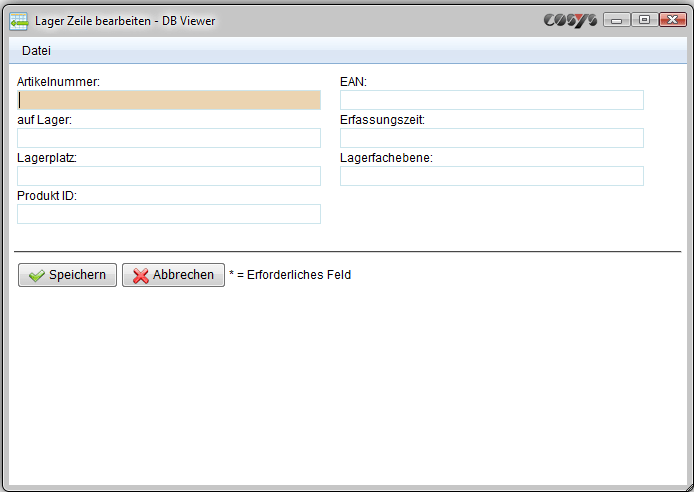694x492 pixels.
Task: Click the 'Lagerfachebene:' label
Action: pos(386,158)
